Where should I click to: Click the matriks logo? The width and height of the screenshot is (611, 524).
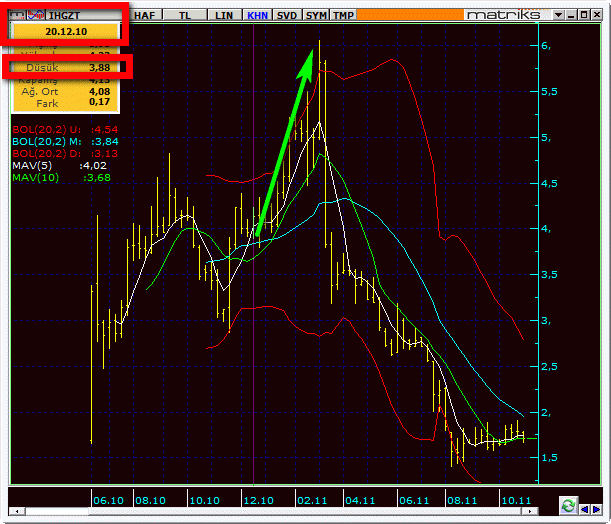pyautogui.click(x=503, y=15)
